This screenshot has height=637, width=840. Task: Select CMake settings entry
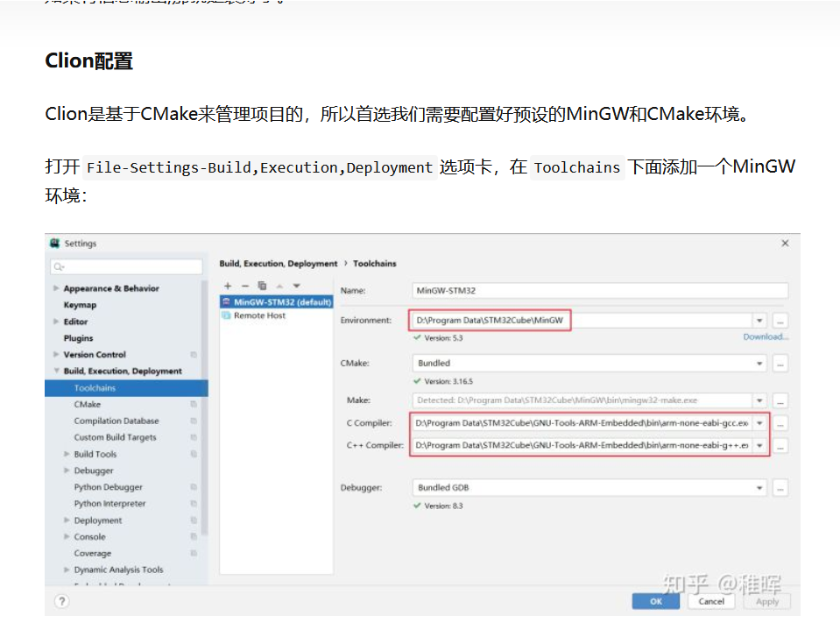click(88, 405)
